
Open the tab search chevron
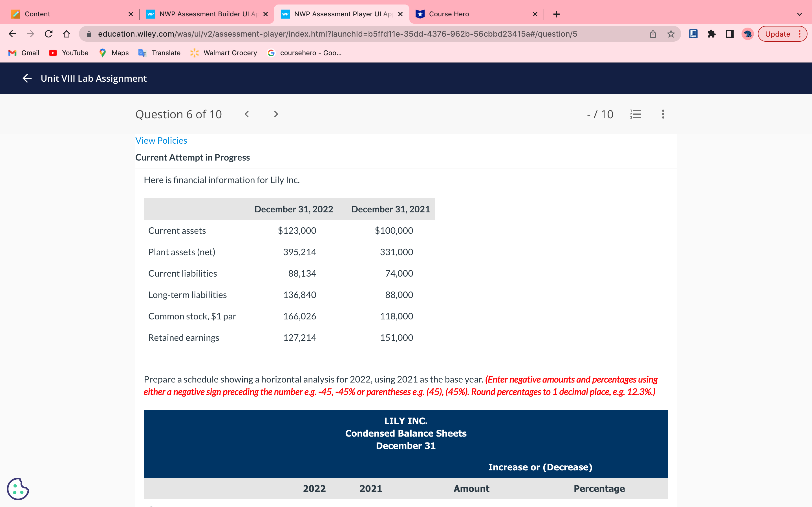click(799, 14)
